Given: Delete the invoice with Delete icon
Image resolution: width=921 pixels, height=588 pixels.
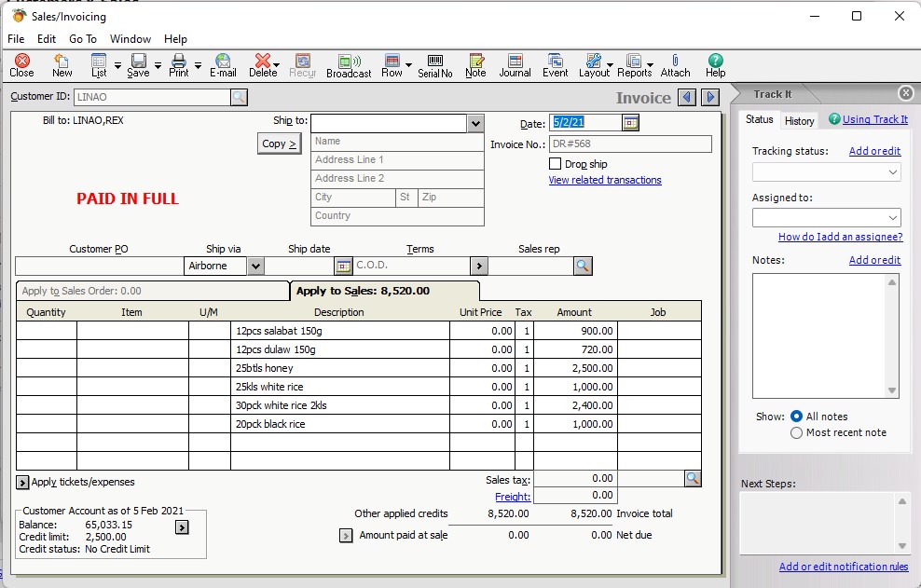Looking at the screenshot, I should point(263,65).
